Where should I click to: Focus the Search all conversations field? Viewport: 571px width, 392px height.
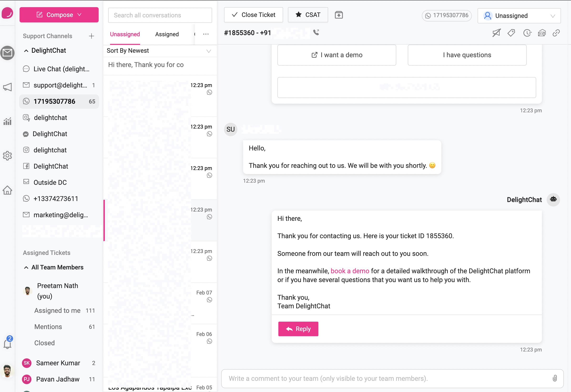(160, 15)
